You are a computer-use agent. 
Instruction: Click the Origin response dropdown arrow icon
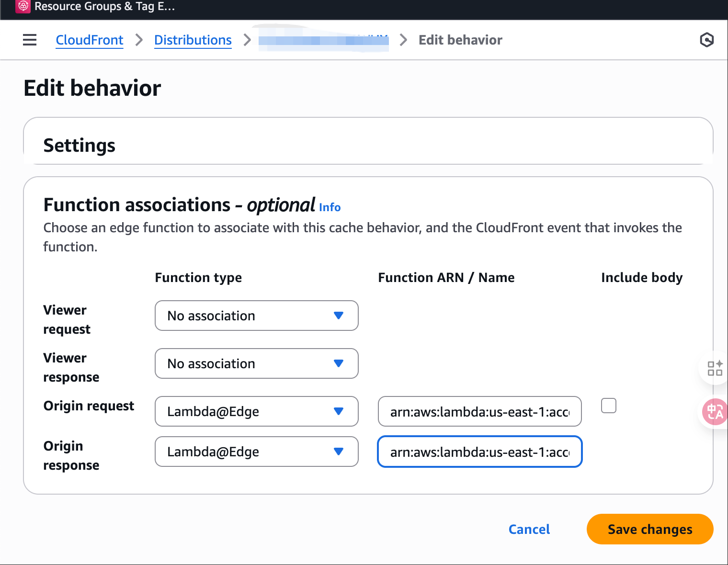(339, 452)
